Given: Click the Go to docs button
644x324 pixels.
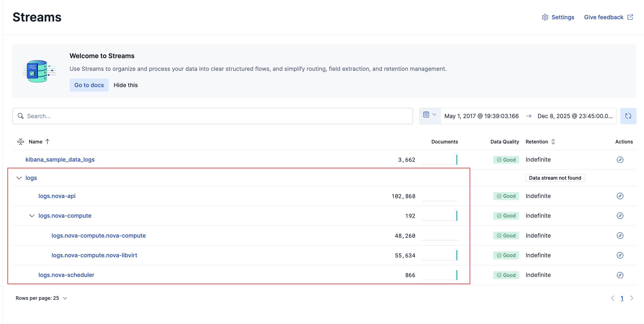Looking at the screenshot, I should (89, 85).
